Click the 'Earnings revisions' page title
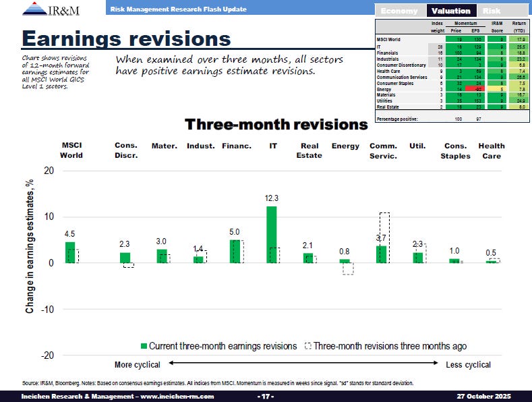This screenshot has width=532, height=402. coord(126,38)
